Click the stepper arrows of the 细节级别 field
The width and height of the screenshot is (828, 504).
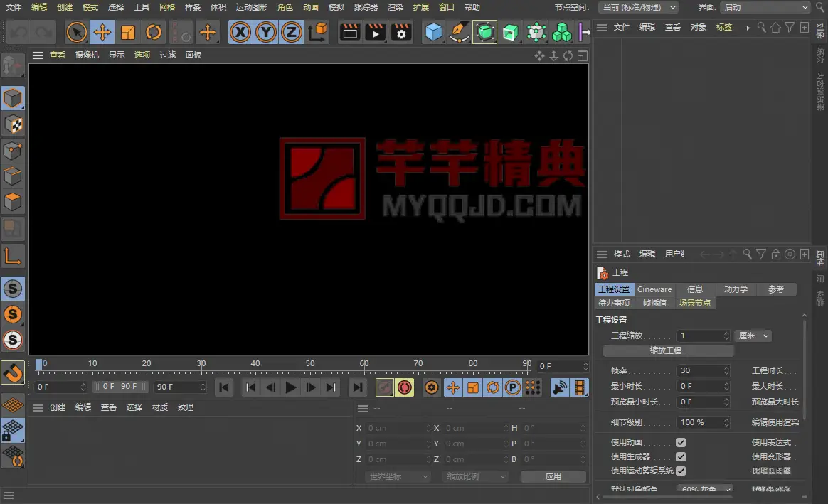[x=726, y=422]
